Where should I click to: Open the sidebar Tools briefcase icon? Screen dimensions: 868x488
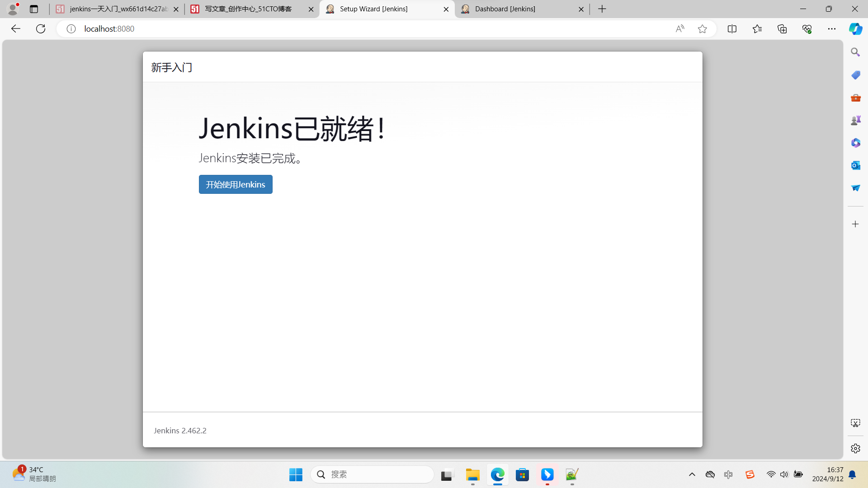(x=855, y=98)
